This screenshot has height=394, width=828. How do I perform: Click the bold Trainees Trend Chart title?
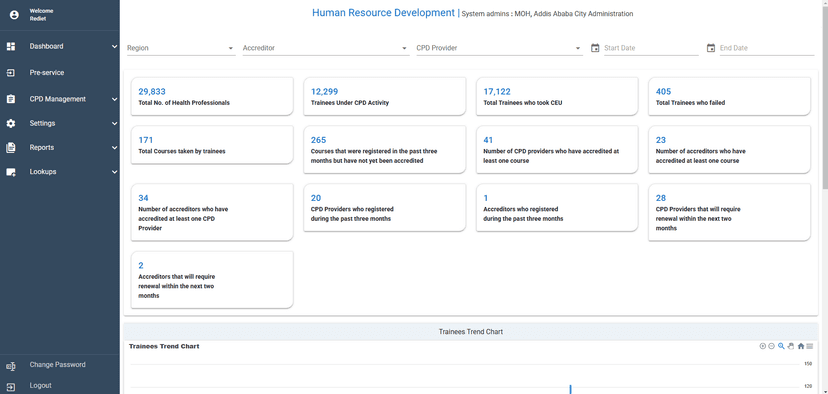point(164,346)
